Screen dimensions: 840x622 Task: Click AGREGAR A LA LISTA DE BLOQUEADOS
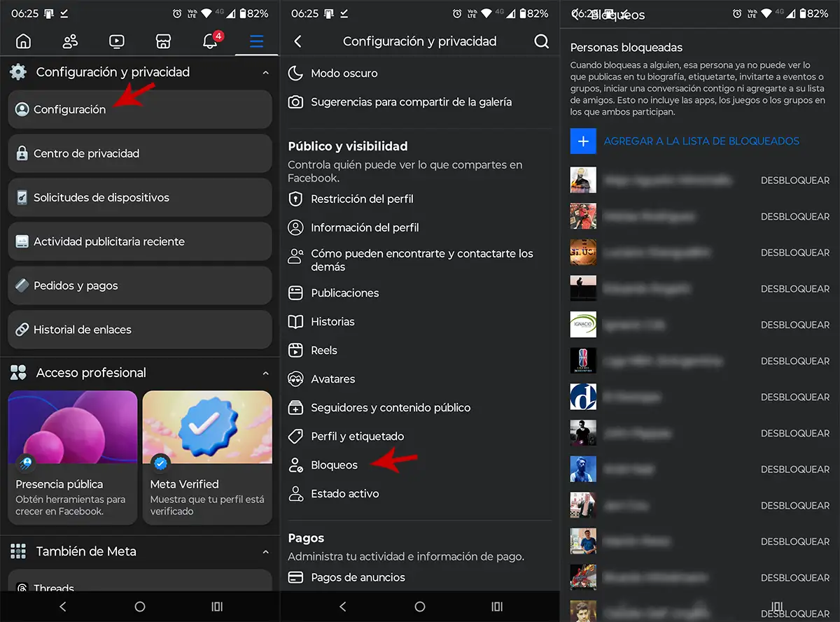tap(701, 141)
